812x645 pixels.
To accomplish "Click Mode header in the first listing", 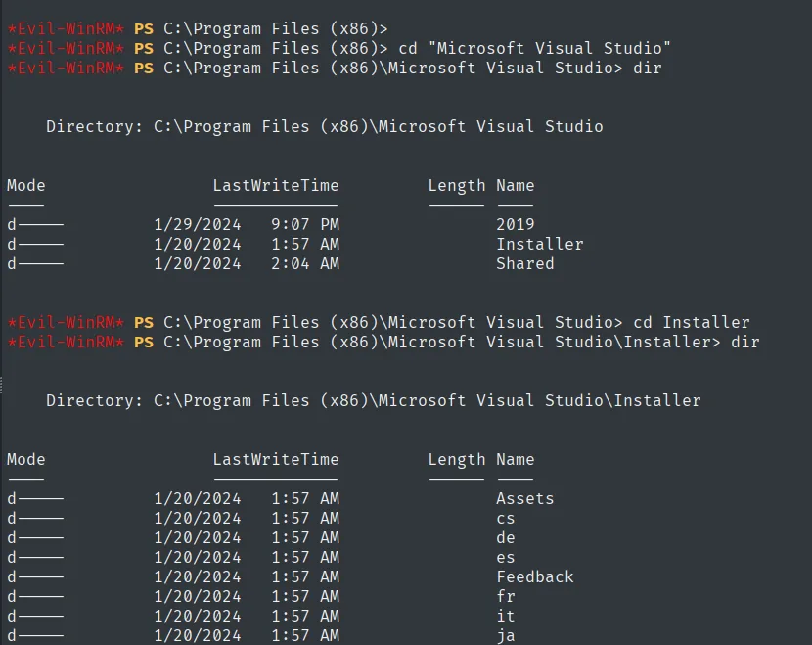I will (25, 185).
